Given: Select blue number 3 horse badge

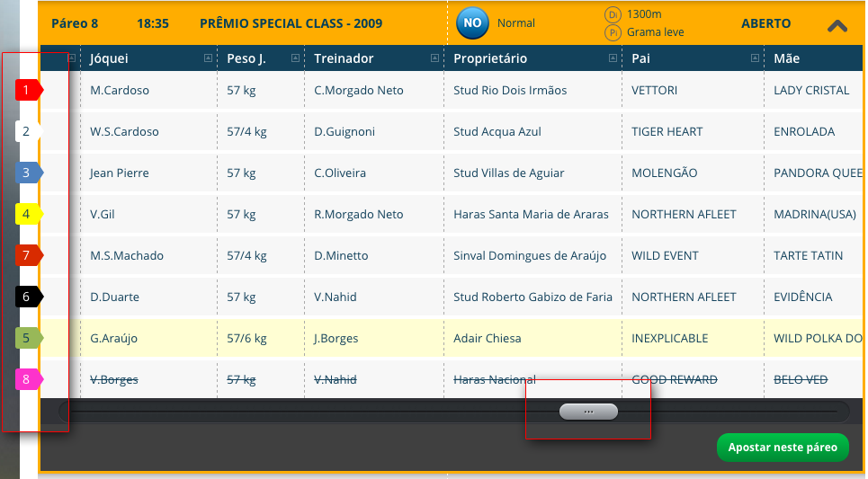Looking at the screenshot, I should click(x=29, y=173).
